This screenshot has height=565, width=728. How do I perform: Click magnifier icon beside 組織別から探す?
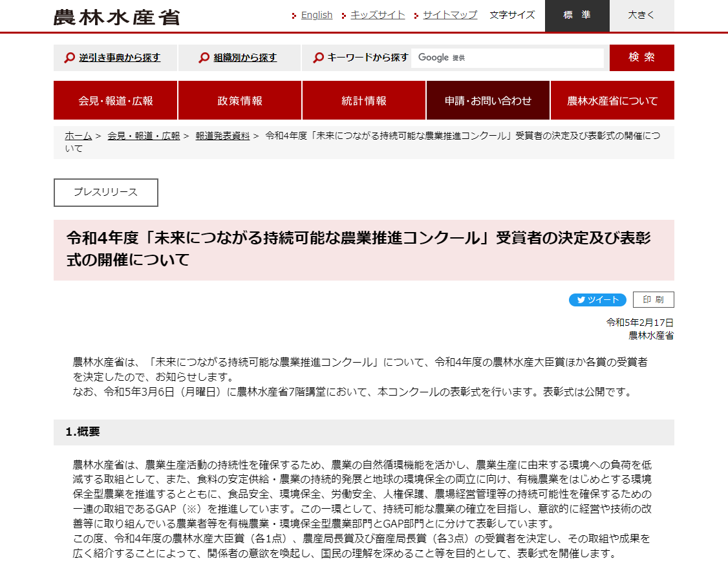tap(204, 58)
